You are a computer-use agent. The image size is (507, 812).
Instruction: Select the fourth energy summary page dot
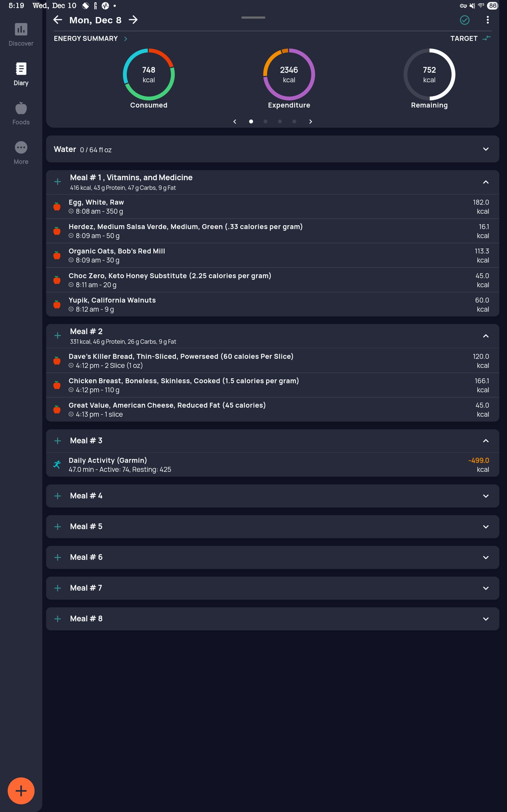pos(294,121)
